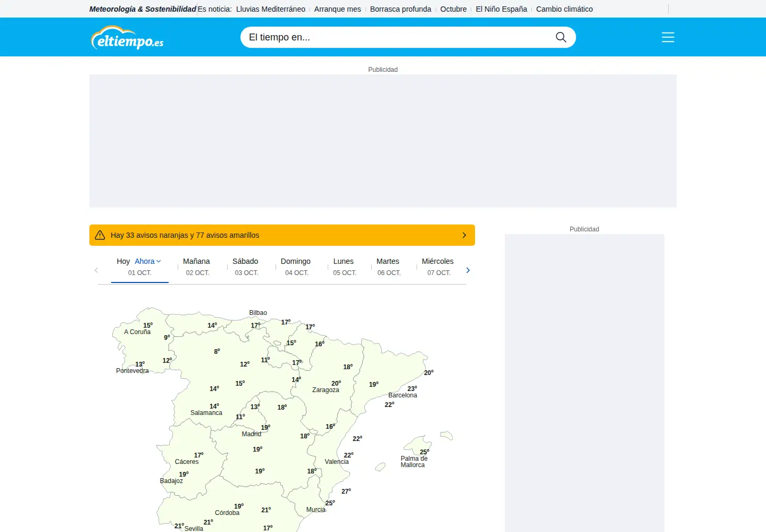This screenshot has width=766, height=532.
Task: Show next days with right arrow
Action: pos(468,270)
